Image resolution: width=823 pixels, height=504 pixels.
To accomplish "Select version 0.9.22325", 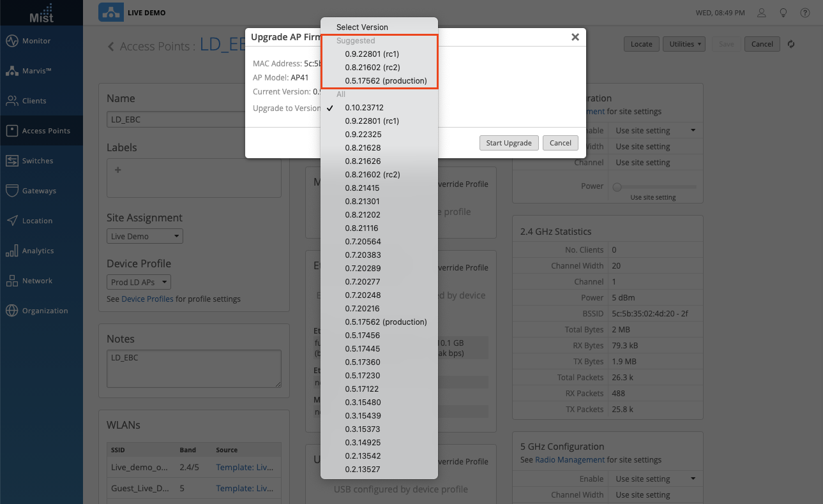I will pos(379,134).
